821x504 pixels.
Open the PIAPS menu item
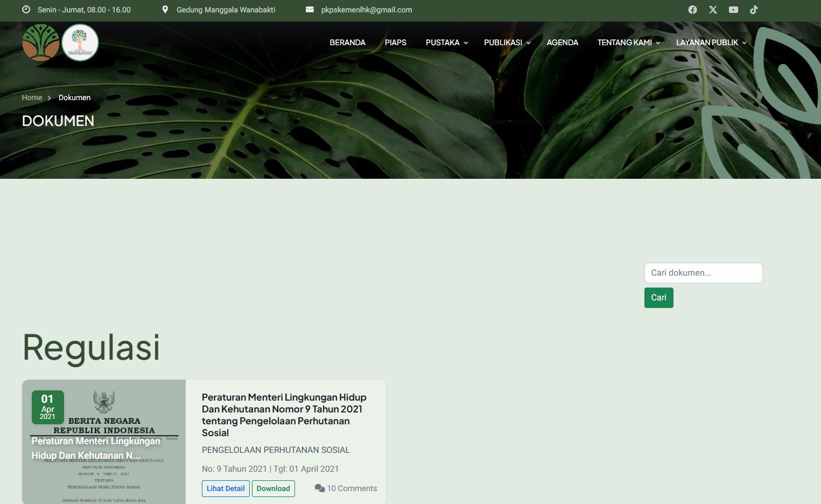[395, 43]
